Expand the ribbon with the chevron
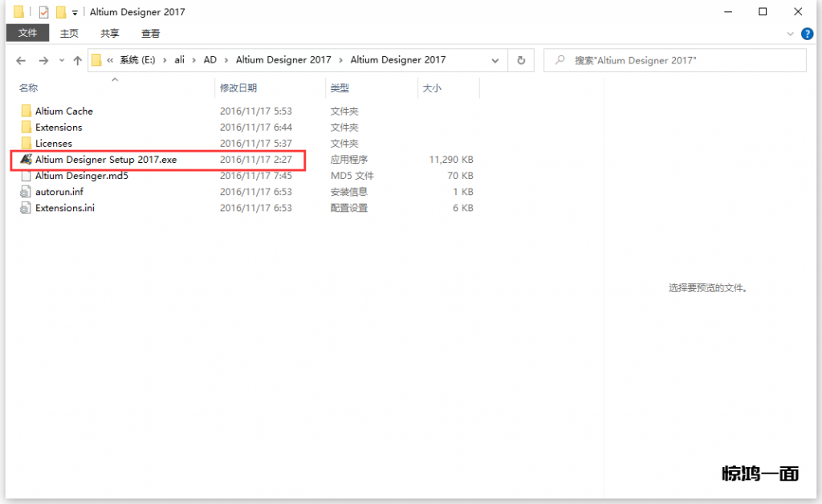This screenshot has width=822, height=504. tap(791, 33)
